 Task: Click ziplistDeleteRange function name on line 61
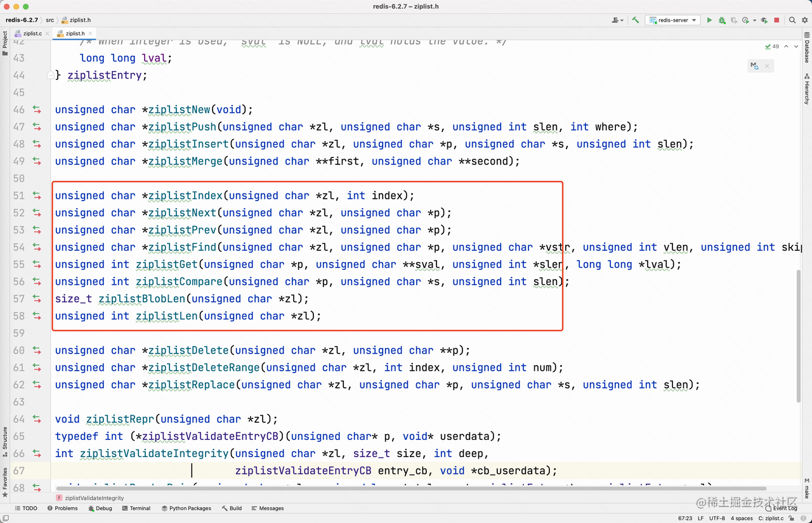[204, 367]
